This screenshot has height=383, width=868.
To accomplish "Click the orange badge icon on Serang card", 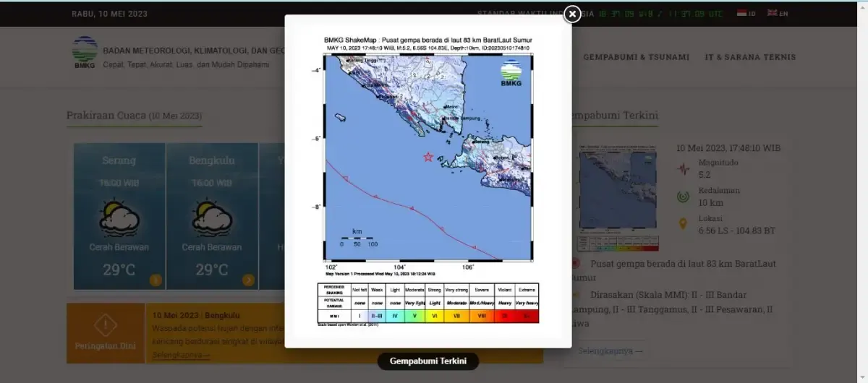I will (156, 280).
